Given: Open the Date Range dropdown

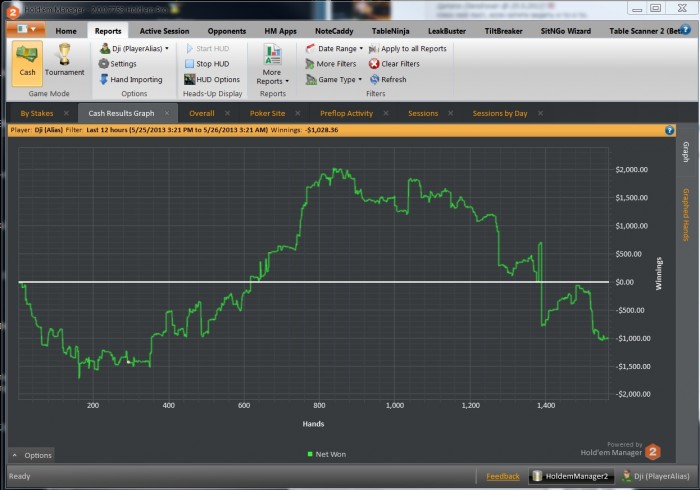Looking at the screenshot, I should (x=334, y=49).
